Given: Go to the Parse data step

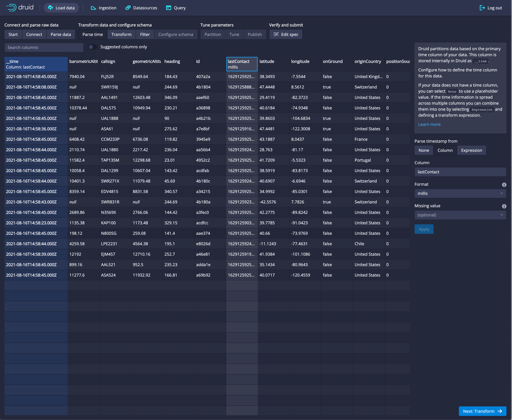Looking at the screenshot, I should click(61, 34).
